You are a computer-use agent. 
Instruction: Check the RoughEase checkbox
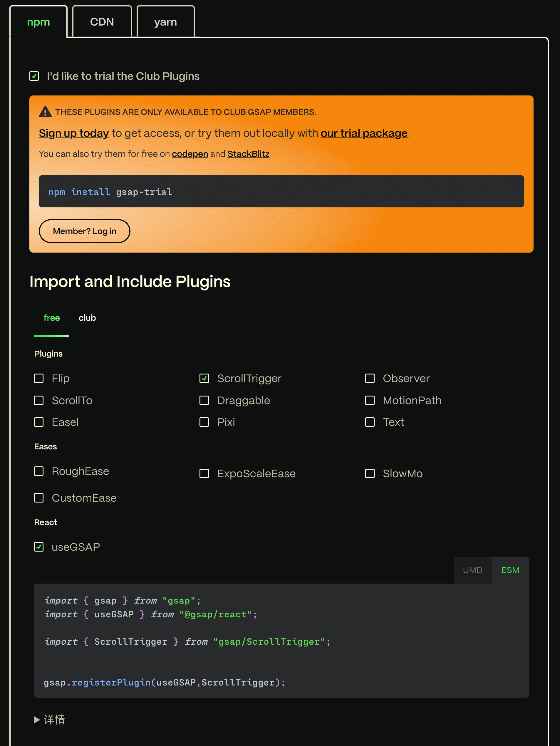coord(39,471)
